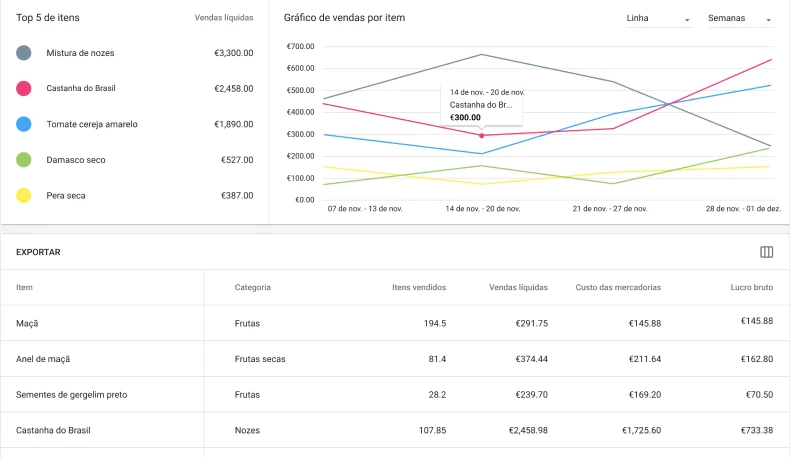Sort by the Categoria column header
Image resolution: width=790 pixels, height=458 pixels.
point(252,287)
